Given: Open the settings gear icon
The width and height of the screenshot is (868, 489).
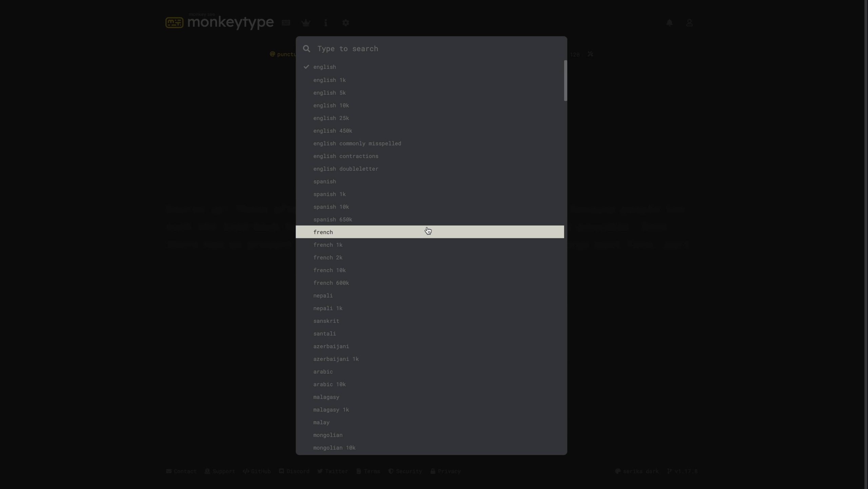Looking at the screenshot, I should point(346,23).
